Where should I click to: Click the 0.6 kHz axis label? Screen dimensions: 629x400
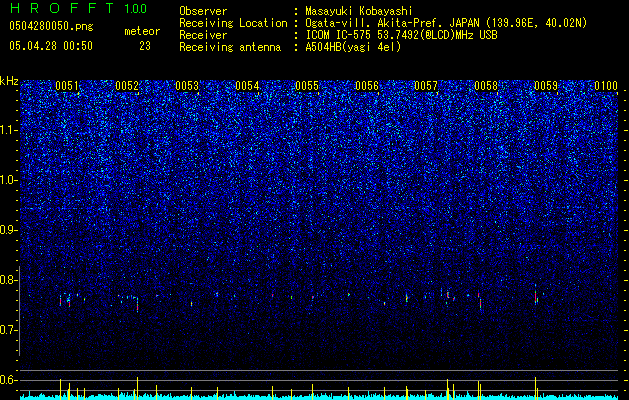[x=9, y=380]
